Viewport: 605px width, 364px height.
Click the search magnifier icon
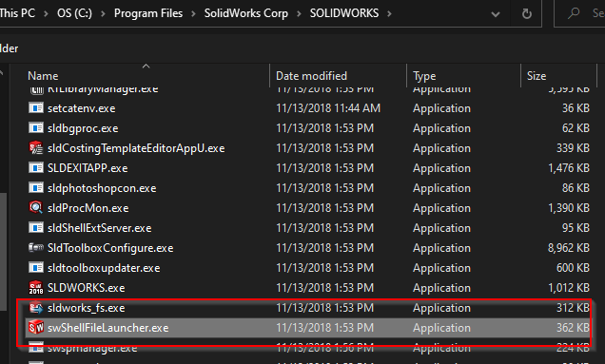tap(574, 13)
